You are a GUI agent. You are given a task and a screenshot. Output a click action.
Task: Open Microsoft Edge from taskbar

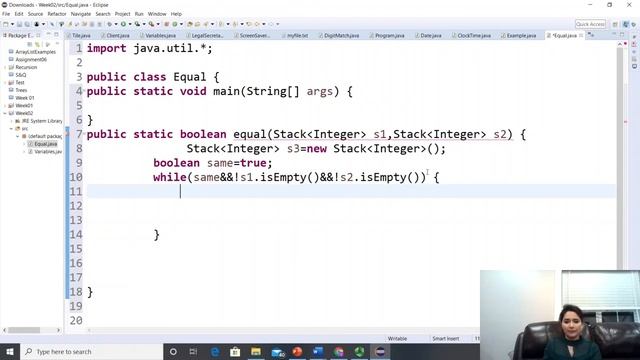click(x=215, y=351)
